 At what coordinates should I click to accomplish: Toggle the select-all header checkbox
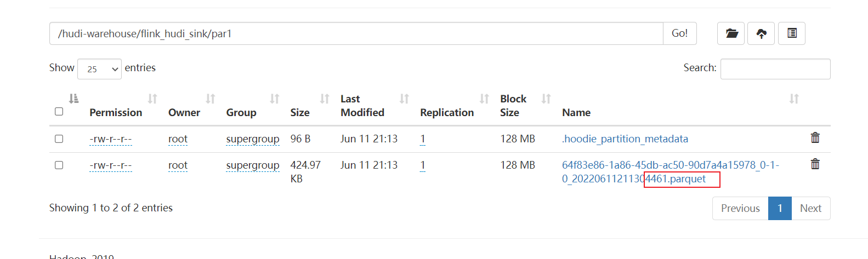coord(59,112)
